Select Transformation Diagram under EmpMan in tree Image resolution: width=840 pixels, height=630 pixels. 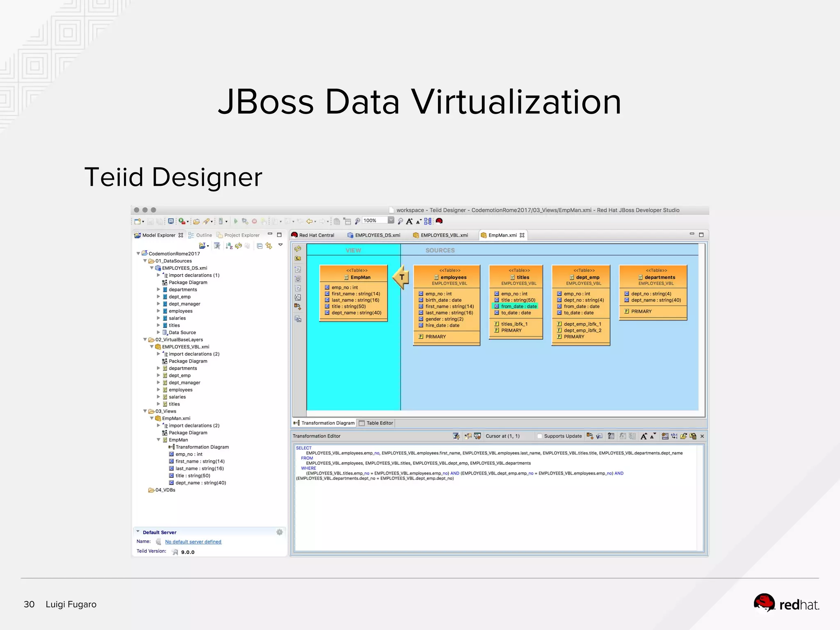coord(199,447)
